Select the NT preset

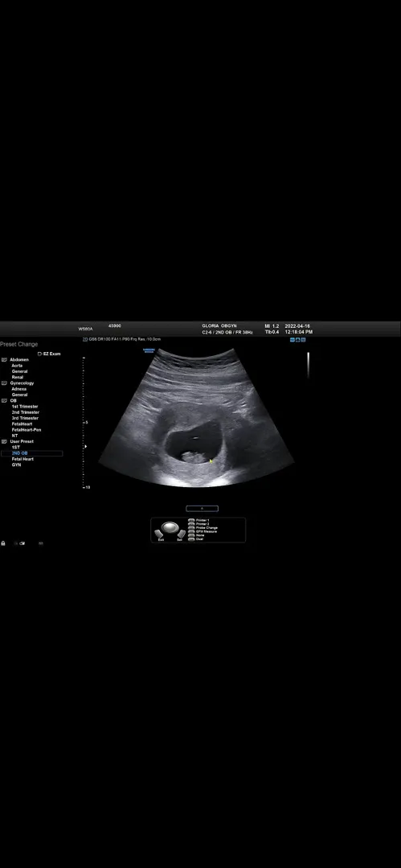pyautogui.click(x=15, y=436)
